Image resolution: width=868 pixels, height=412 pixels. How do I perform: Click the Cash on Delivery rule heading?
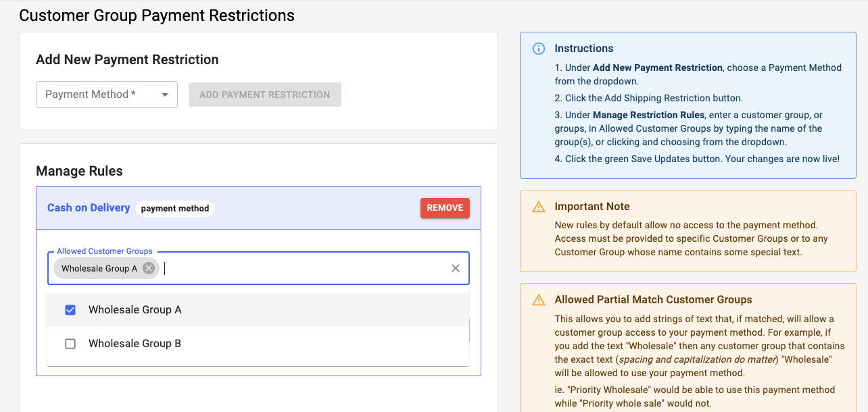click(x=89, y=208)
